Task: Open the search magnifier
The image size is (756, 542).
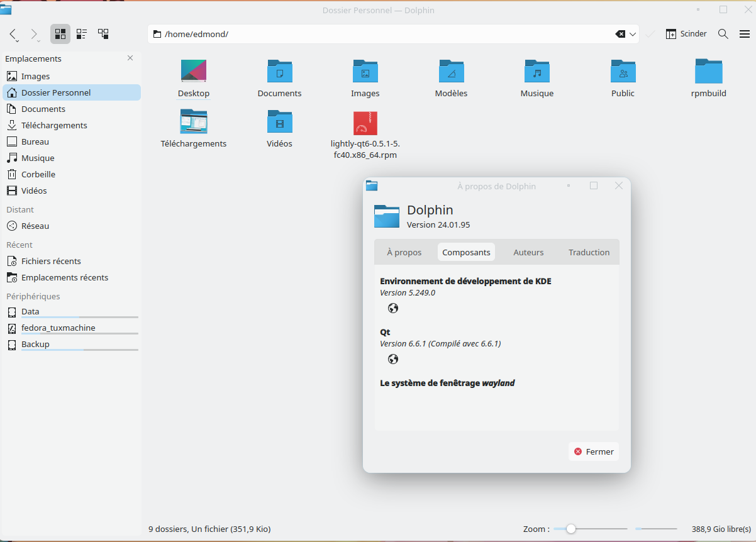Action: click(723, 34)
